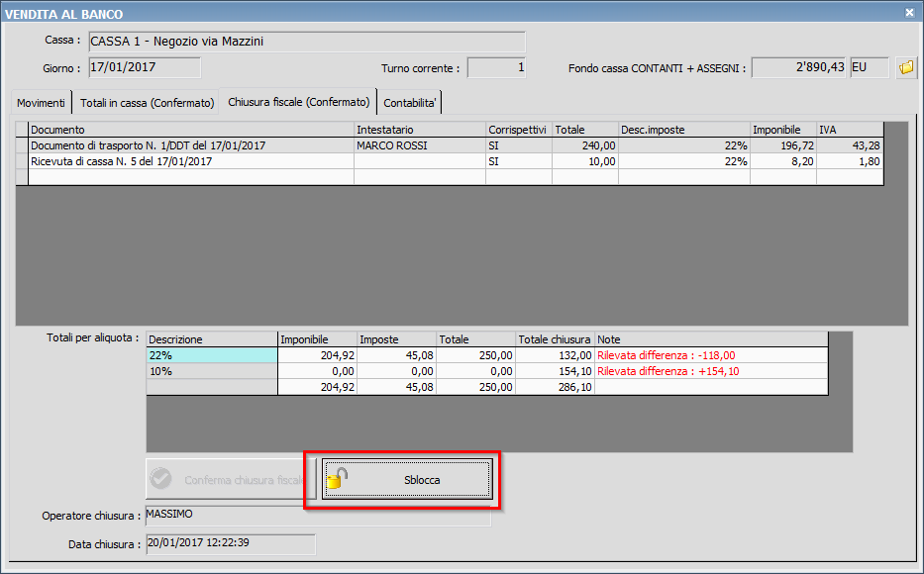Image resolution: width=924 pixels, height=574 pixels.
Task: Click the IVA column header
Action: coord(850,130)
